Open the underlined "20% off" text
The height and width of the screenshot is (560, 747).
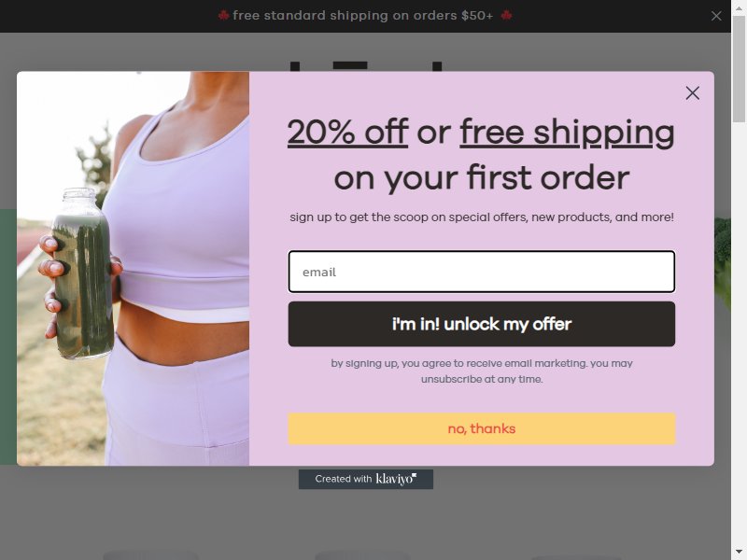[347, 132]
